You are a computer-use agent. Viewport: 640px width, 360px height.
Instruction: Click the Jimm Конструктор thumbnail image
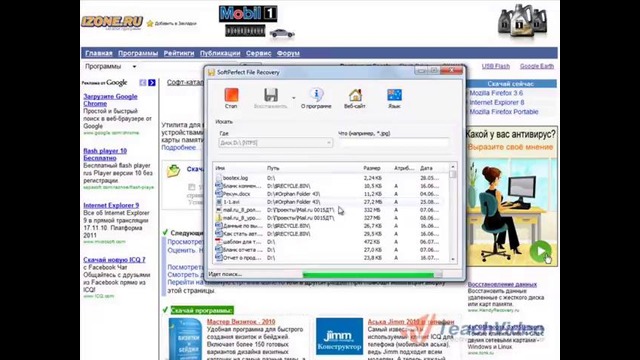(339, 336)
